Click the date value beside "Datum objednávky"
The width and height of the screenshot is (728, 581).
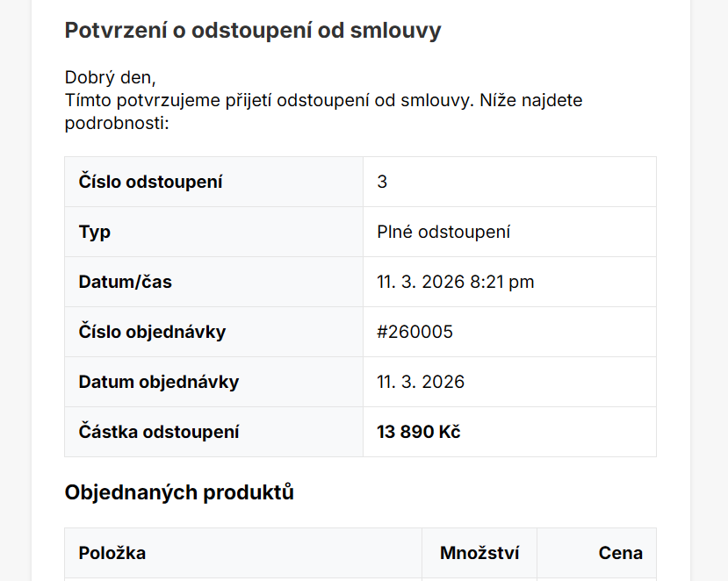pos(421,383)
